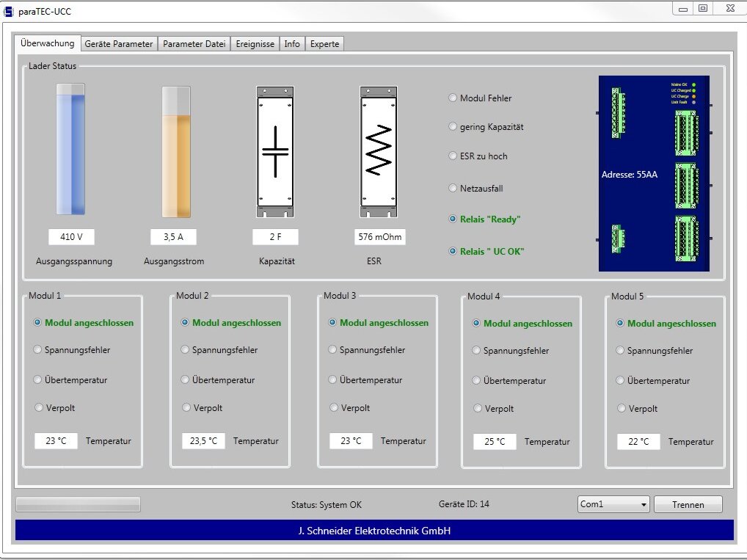Click the ESR resistor zigzag graphic
Viewport: 747px width, 560px height.
pos(379,152)
